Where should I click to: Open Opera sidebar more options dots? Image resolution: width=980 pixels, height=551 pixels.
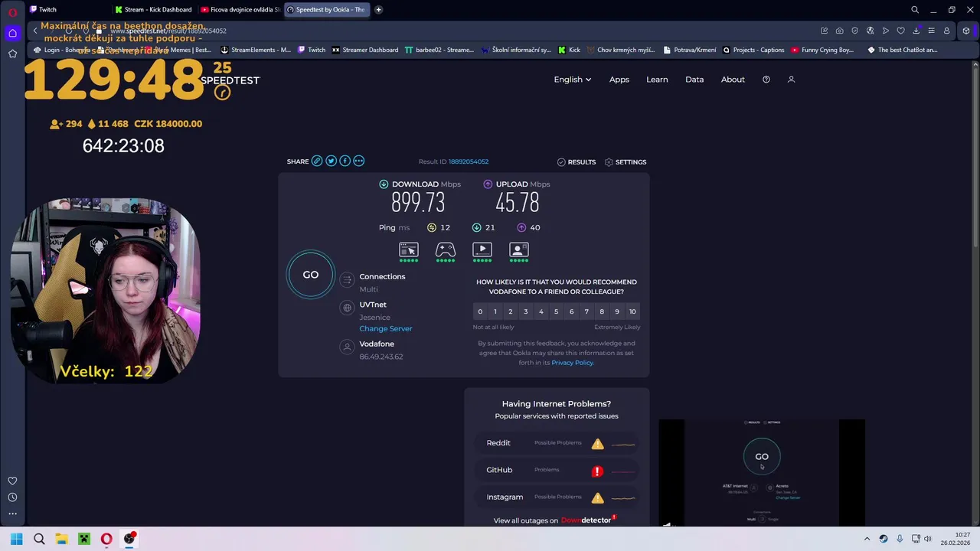click(12, 514)
